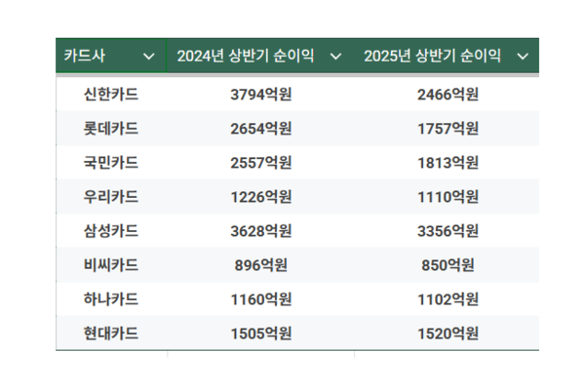This screenshot has height=392, width=585.
Task: Select the 우리카드 cell
Action: pos(111,197)
